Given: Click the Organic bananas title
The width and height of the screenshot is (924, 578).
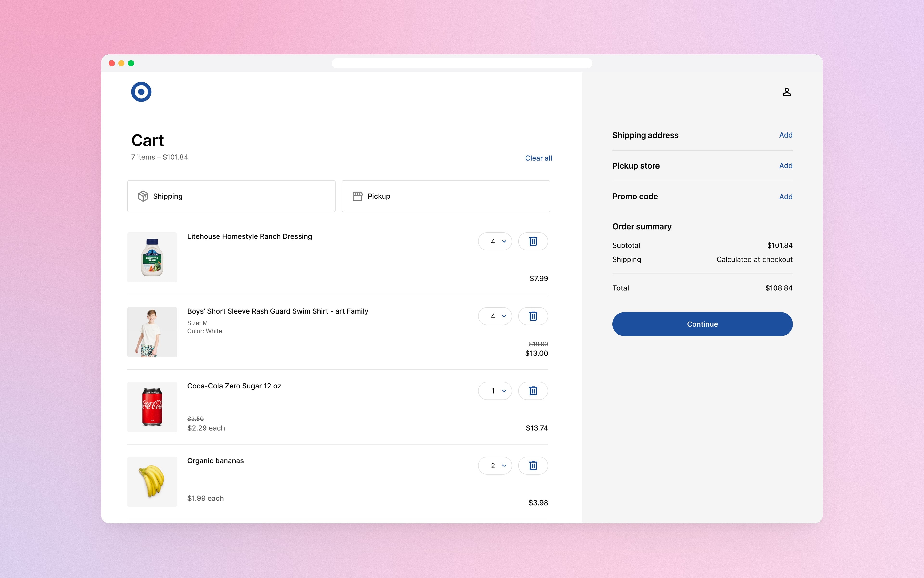Looking at the screenshot, I should (x=215, y=461).
